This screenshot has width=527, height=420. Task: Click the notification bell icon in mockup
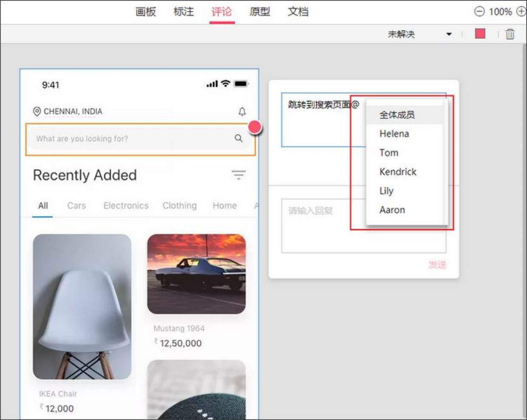242,111
